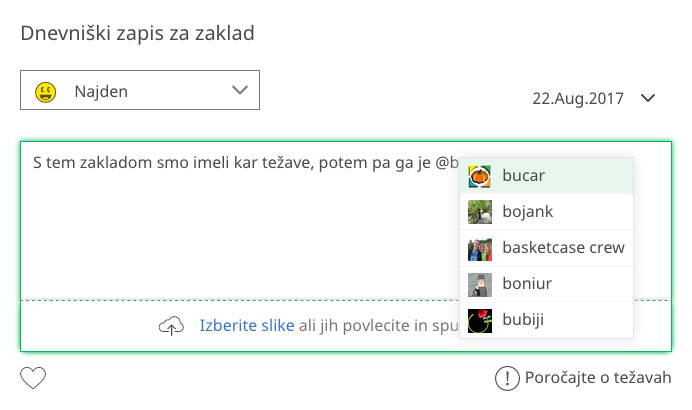
Task: Click the Poročajte o težavah link
Action: 598,378
